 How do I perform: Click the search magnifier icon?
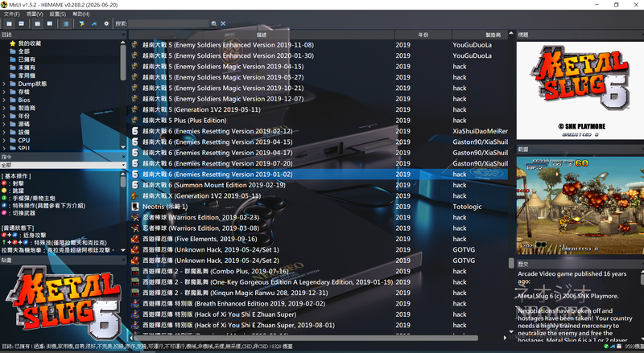[214, 24]
